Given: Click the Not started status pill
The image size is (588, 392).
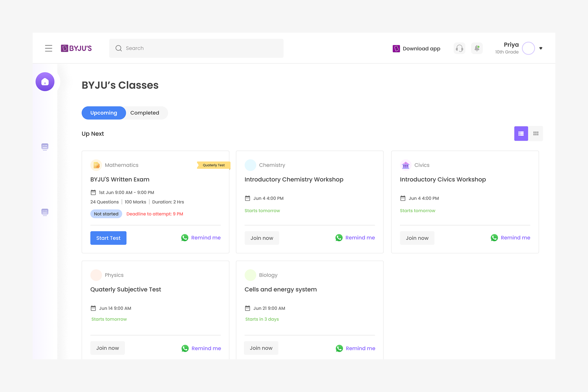Looking at the screenshot, I should [106, 214].
